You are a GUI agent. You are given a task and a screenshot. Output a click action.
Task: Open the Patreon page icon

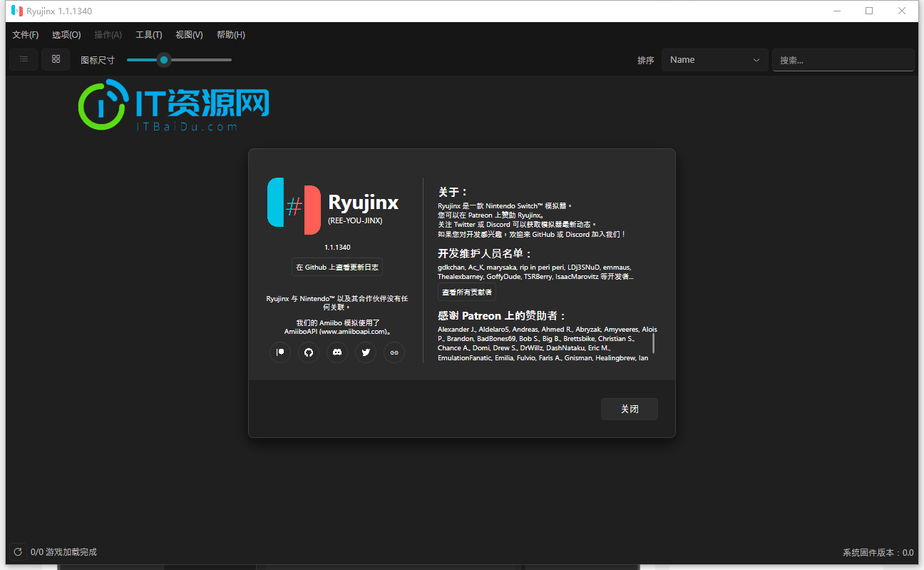click(280, 352)
